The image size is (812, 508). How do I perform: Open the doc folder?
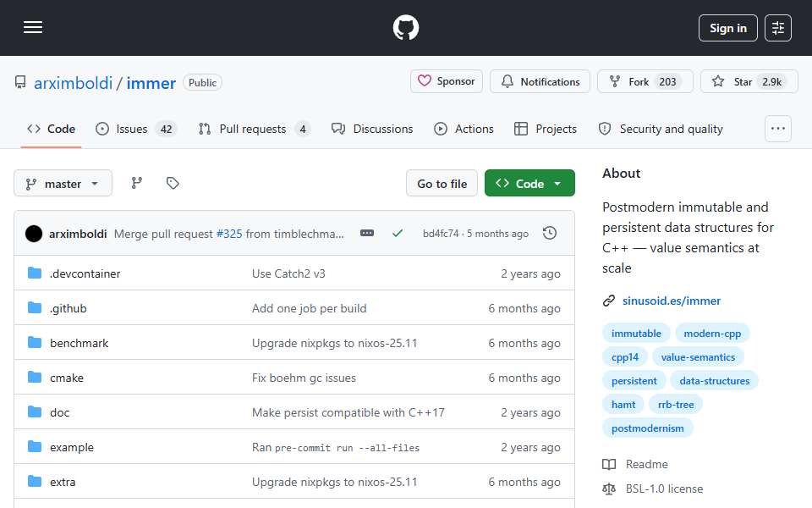pos(59,412)
